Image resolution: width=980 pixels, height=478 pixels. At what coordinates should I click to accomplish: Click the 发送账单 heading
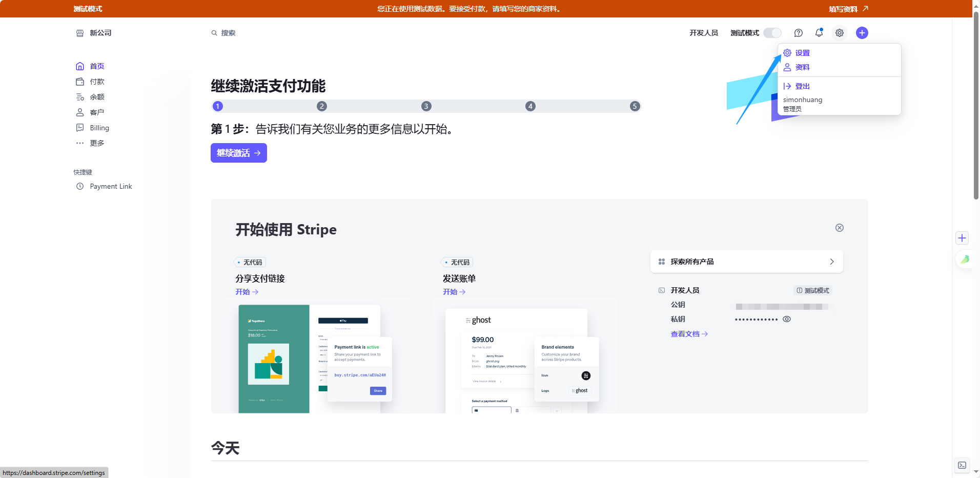[459, 278]
